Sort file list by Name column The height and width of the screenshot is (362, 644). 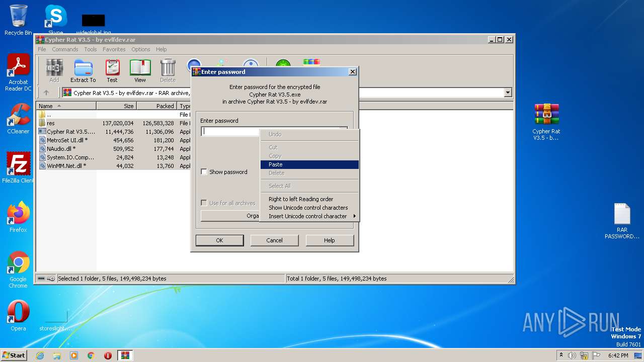click(66, 106)
